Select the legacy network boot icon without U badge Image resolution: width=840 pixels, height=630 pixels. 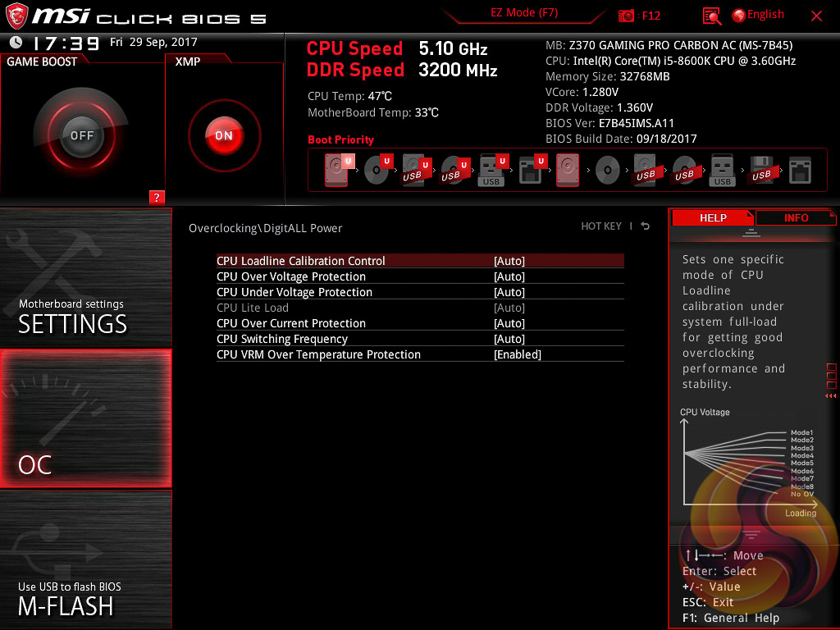[x=801, y=171]
